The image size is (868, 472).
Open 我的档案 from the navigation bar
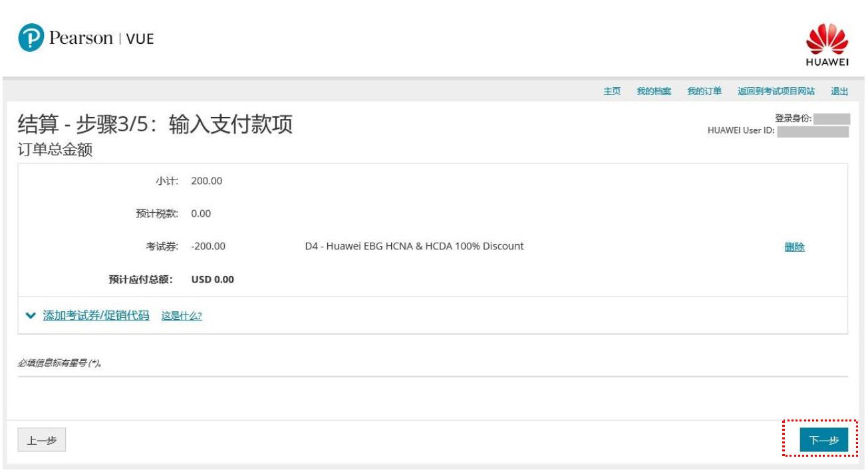(x=653, y=91)
